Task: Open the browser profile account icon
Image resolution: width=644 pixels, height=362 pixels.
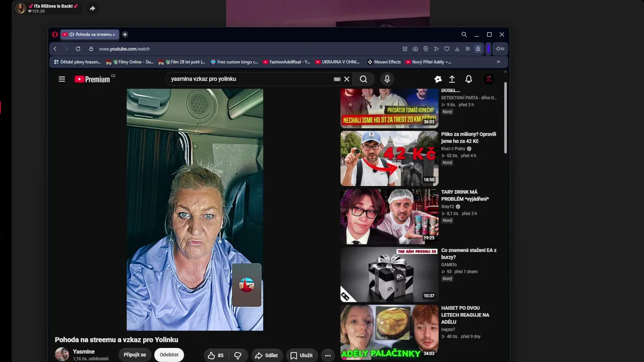Action: pyautogui.click(x=478, y=49)
